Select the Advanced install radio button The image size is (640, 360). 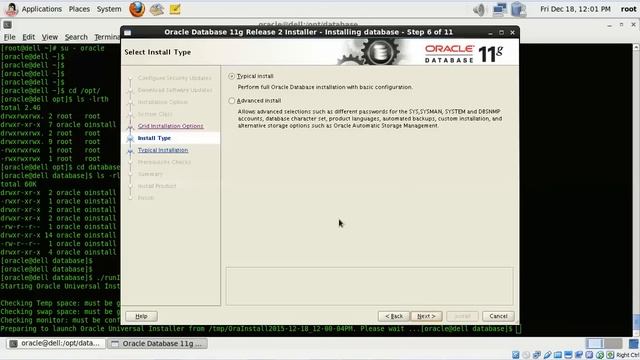(x=231, y=100)
